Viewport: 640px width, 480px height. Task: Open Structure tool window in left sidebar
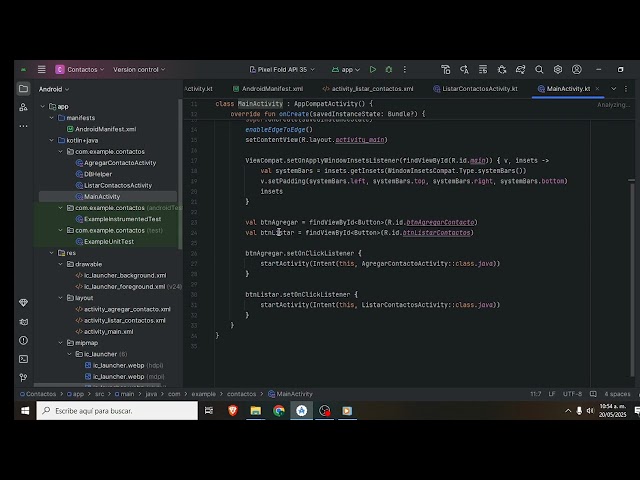pyautogui.click(x=23, y=107)
